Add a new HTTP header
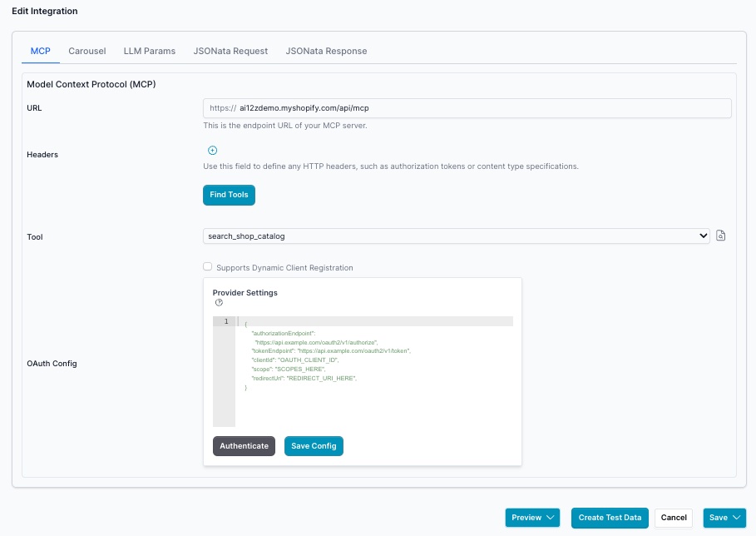Screen dimensions: 756x536 coord(212,150)
